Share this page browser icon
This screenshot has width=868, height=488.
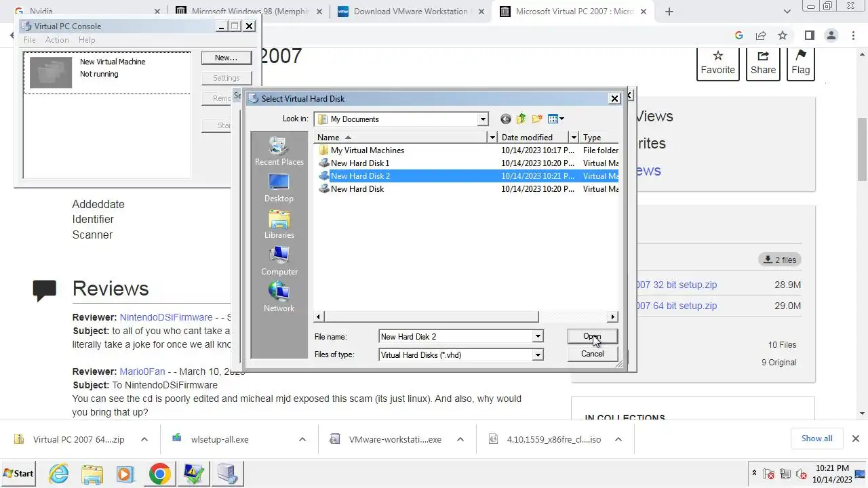pos(761,35)
